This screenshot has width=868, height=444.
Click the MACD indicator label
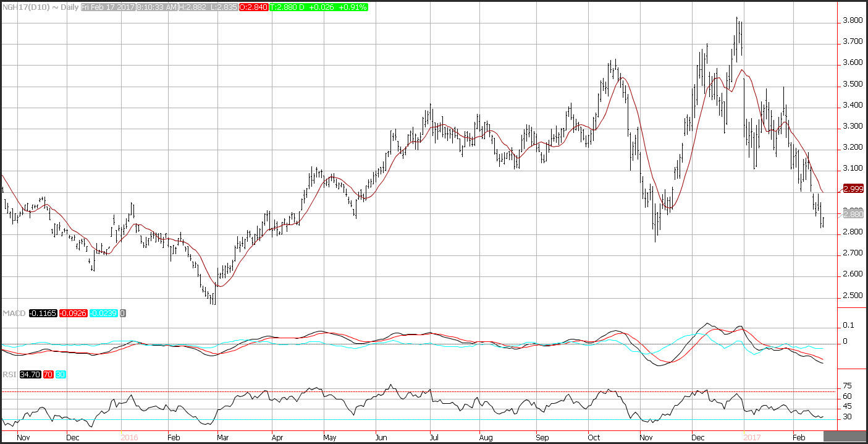(x=14, y=314)
